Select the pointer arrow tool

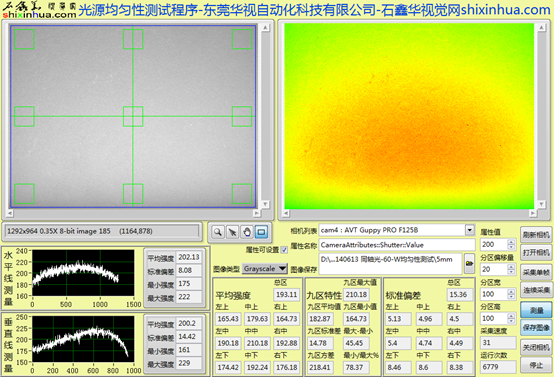click(232, 232)
